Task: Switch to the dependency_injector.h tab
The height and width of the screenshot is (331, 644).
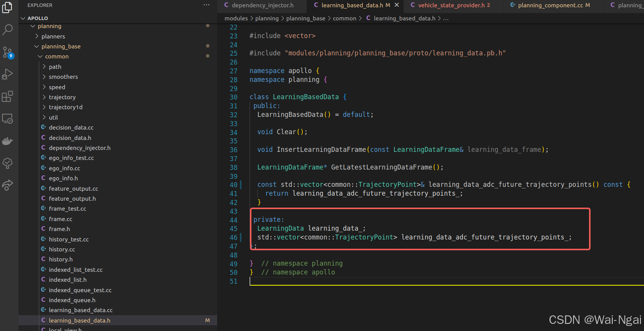Action: [262, 6]
